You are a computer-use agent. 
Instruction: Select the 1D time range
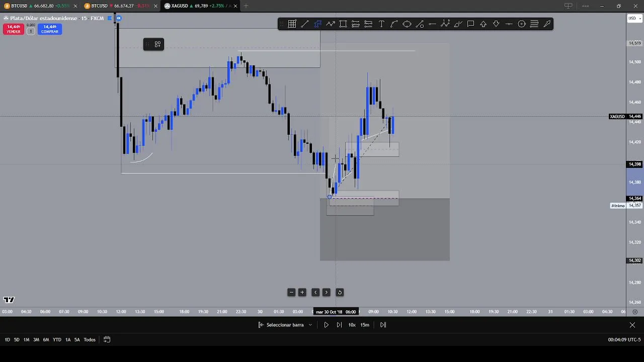pyautogui.click(x=7, y=340)
